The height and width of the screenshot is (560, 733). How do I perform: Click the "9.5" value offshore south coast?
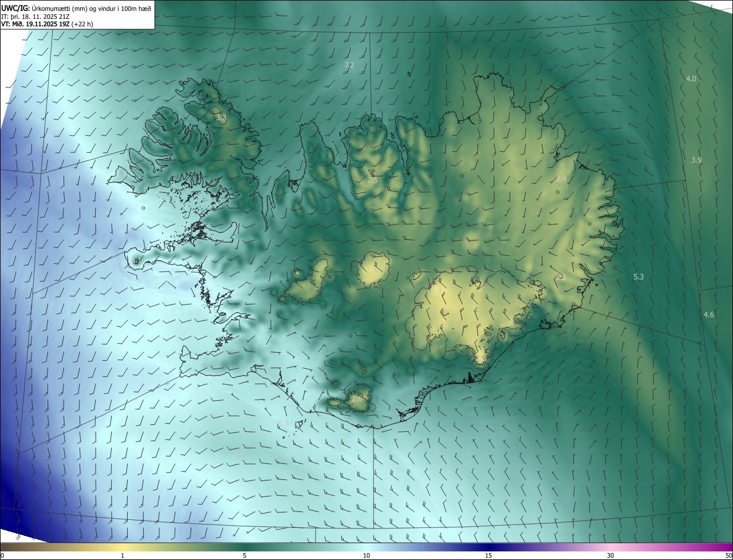tap(283, 424)
